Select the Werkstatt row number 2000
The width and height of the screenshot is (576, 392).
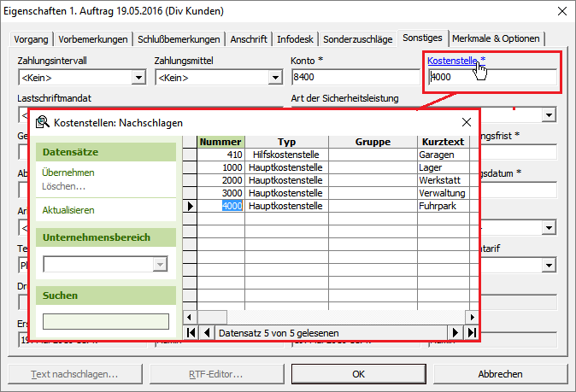pyautogui.click(x=220, y=180)
